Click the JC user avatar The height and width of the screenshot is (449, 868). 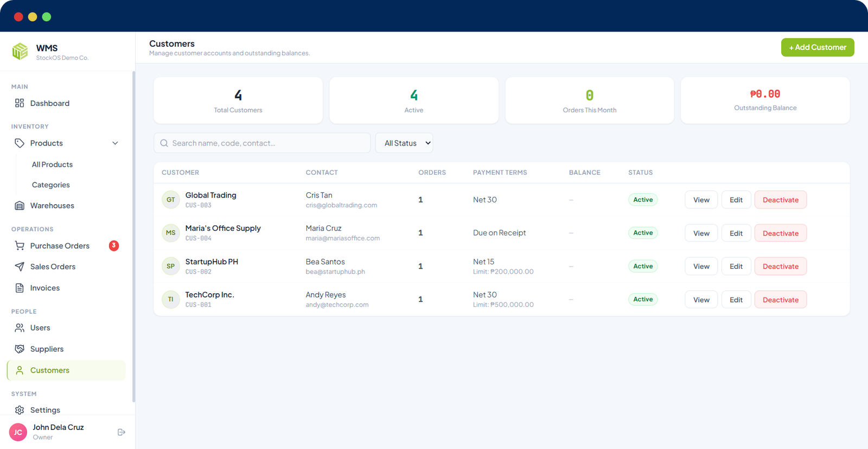pyautogui.click(x=18, y=432)
